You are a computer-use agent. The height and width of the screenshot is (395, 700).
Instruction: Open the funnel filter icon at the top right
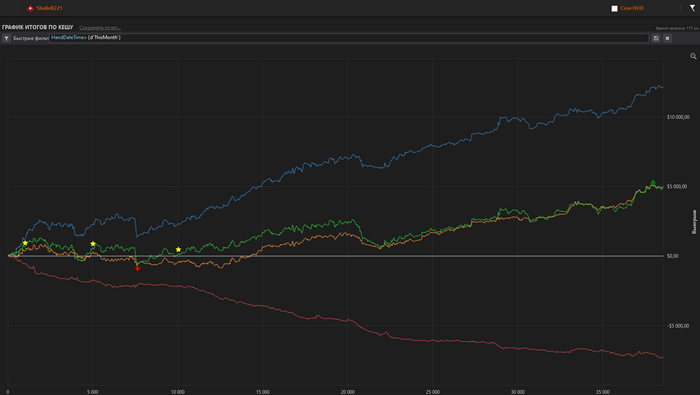[x=692, y=8]
